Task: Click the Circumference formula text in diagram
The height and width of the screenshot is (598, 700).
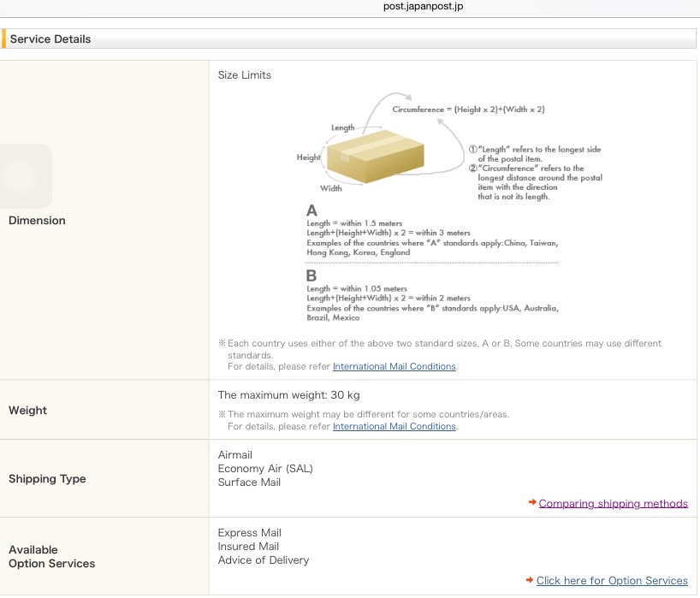Action: click(468, 110)
